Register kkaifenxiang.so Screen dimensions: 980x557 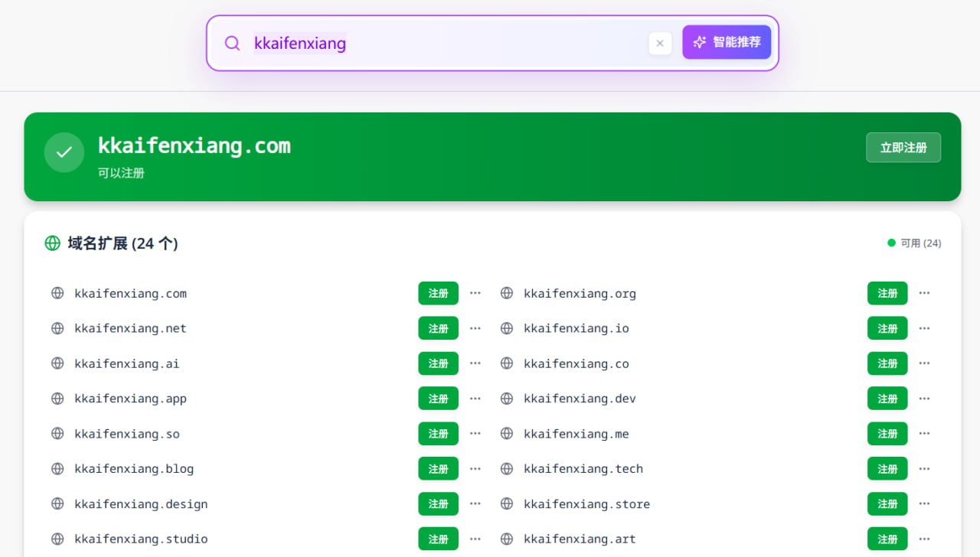438,434
